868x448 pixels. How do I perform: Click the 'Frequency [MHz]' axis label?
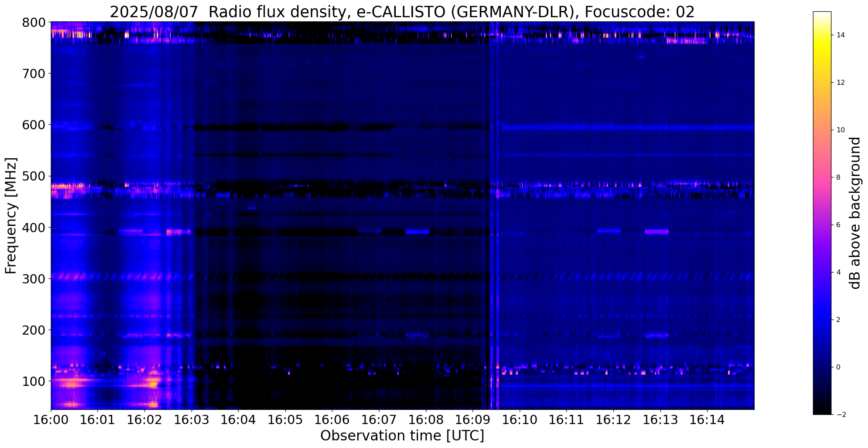click(x=11, y=216)
